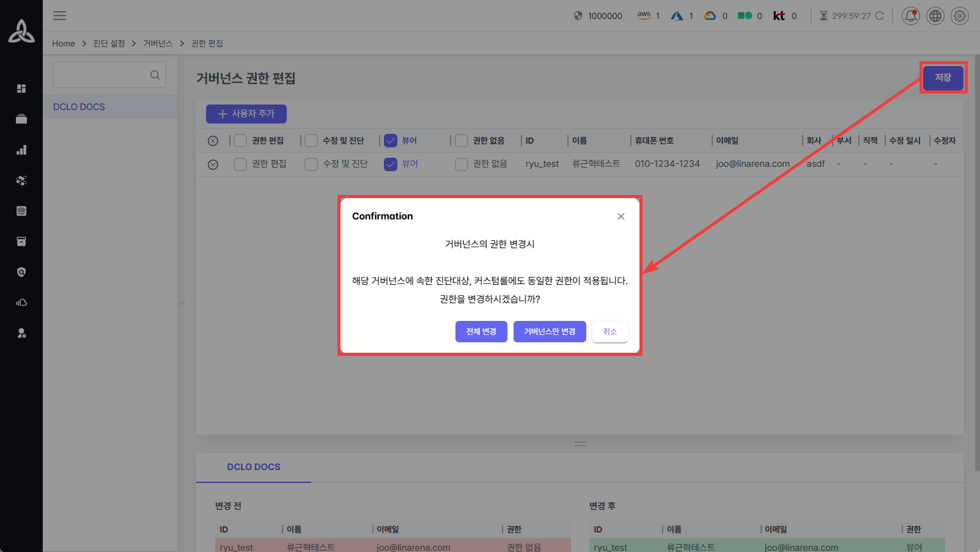Open the dashboard icon in sidebar
The image size is (980, 552).
[x=21, y=89]
